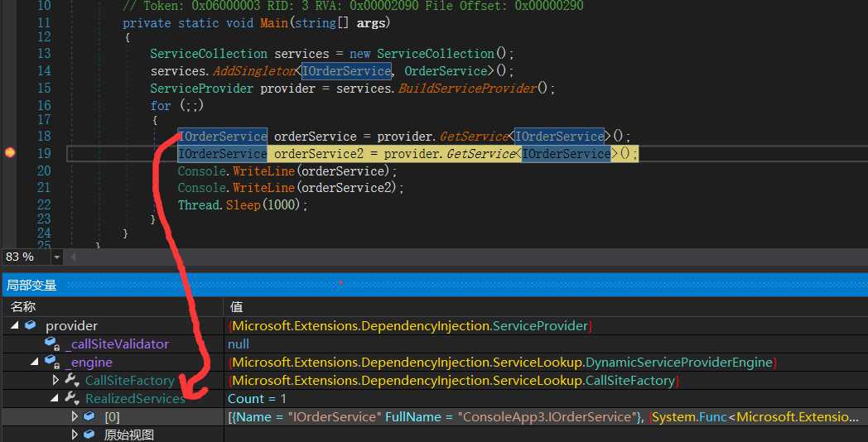Click the _callSiteValidator name
Viewport: 868px width, 442px height.
point(117,344)
